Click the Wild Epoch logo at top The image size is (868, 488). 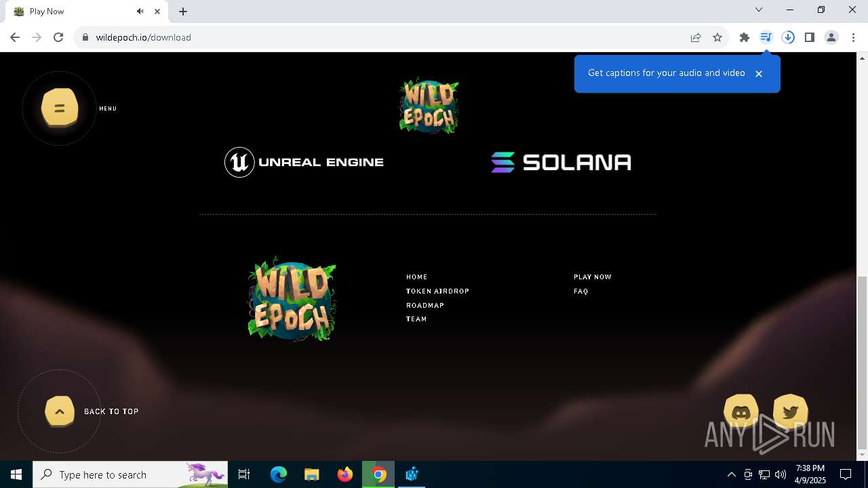coord(429,105)
